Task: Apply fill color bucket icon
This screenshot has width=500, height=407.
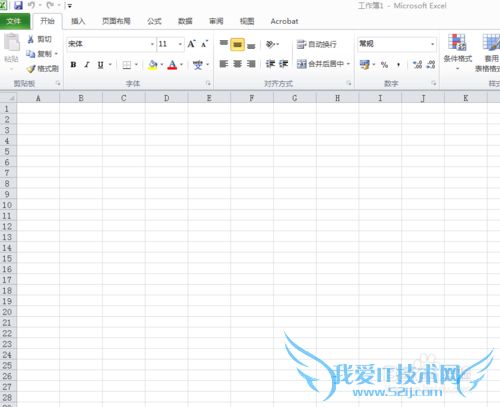Action: click(153, 65)
